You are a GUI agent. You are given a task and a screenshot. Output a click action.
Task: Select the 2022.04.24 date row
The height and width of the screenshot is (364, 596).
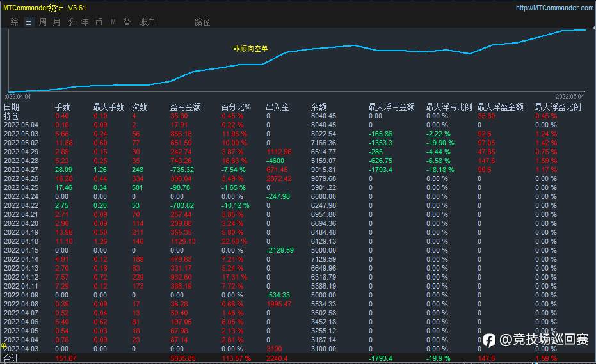pyautogui.click(x=21, y=196)
